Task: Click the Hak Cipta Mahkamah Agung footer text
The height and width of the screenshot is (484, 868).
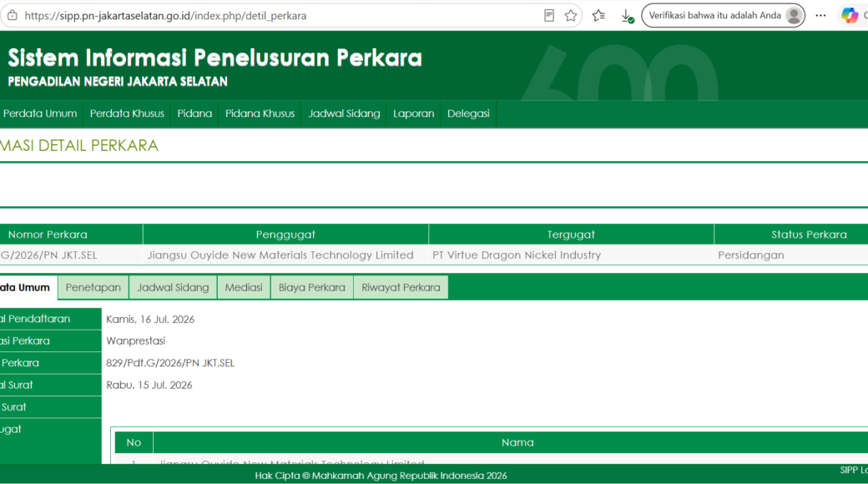Action: point(381,475)
